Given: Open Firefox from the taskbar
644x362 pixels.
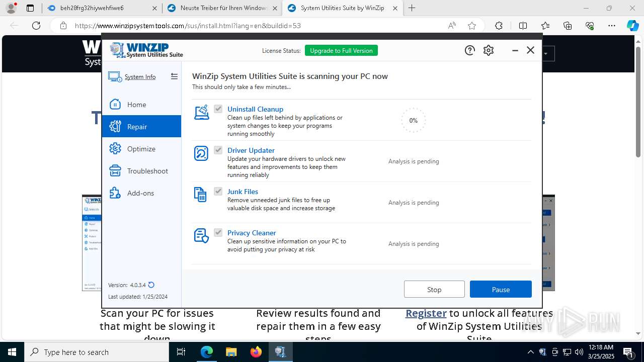Looking at the screenshot, I should click(x=256, y=352).
